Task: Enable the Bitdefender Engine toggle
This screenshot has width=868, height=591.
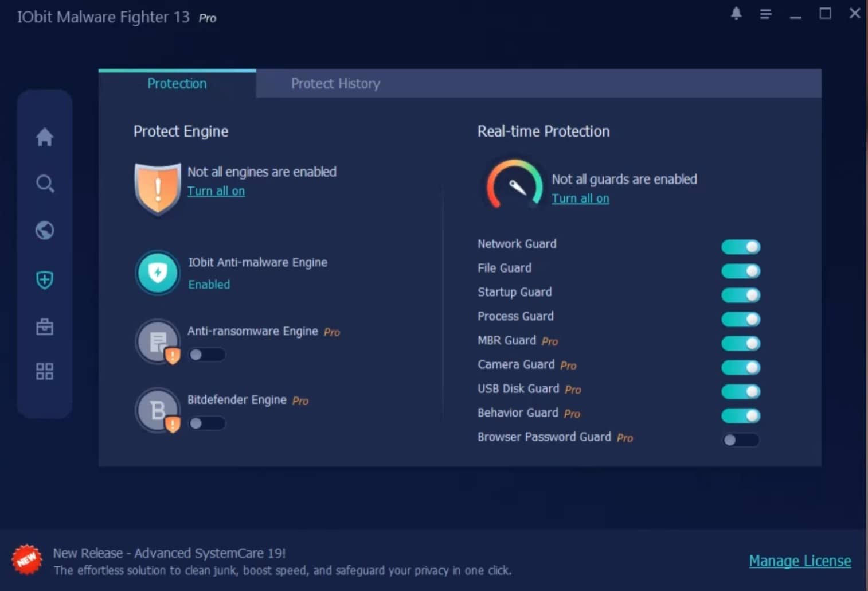Action: [x=207, y=423]
